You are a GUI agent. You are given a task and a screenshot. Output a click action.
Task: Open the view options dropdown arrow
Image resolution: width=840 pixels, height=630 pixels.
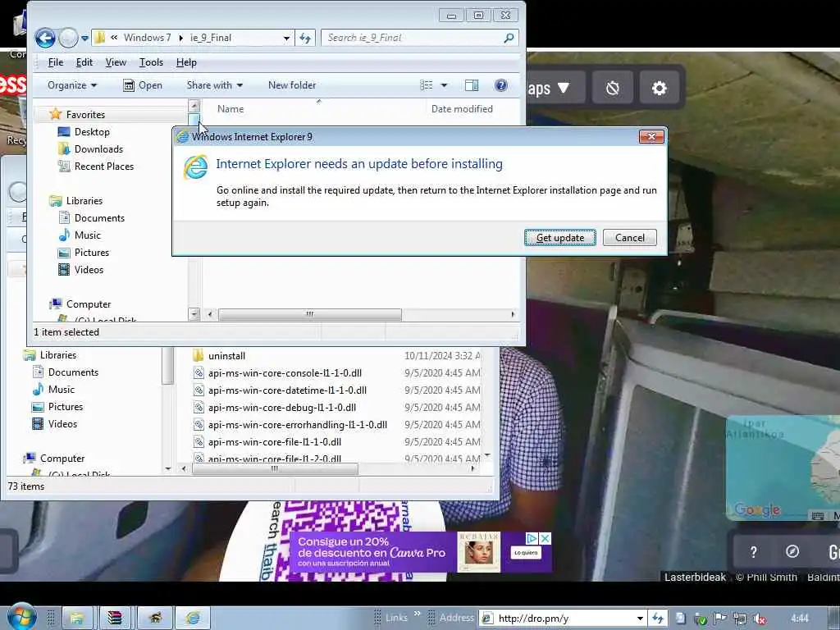(444, 85)
